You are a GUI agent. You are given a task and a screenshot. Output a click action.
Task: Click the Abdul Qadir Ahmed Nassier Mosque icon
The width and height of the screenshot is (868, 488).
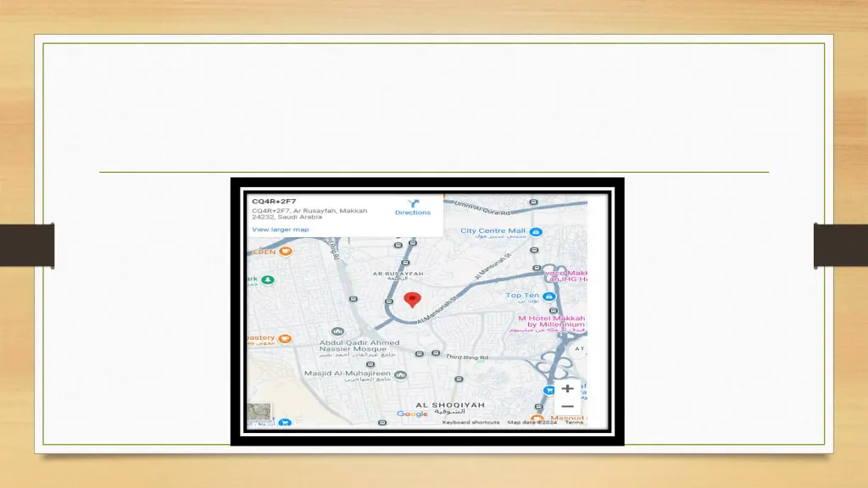click(337, 331)
